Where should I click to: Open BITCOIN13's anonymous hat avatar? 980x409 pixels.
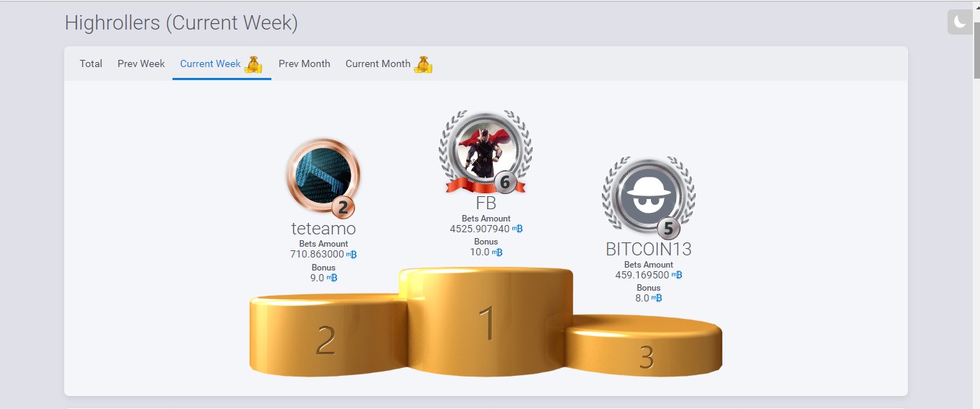(648, 196)
